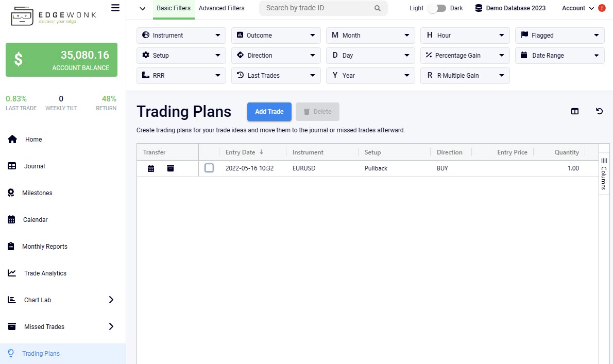Click the Monthly Reports clipboard icon
Screen dimensions: 613x364
tap(11, 246)
